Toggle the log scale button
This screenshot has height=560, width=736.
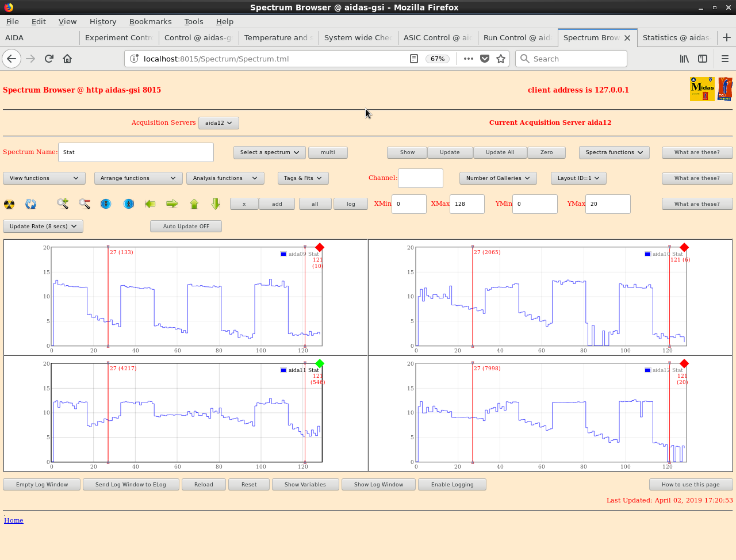tap(351, 204)
